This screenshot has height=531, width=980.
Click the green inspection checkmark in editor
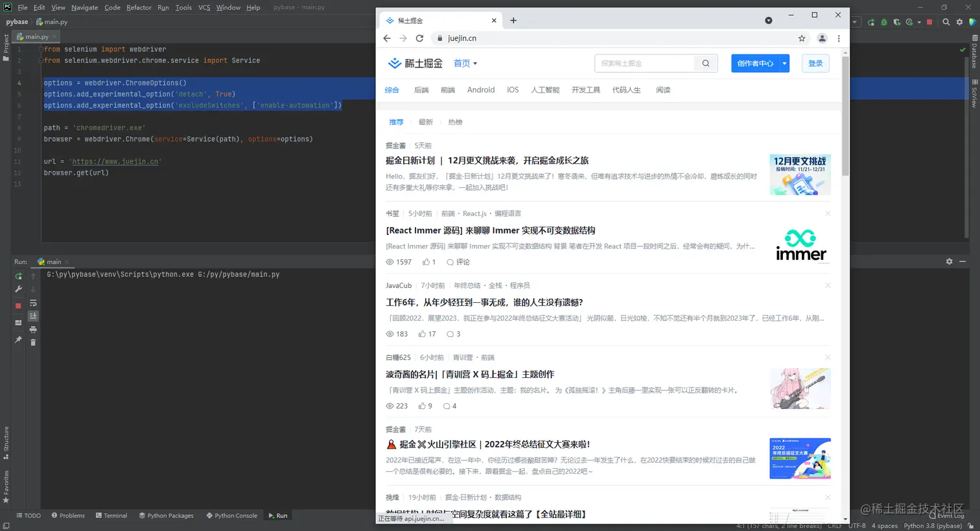tap(962, 49)
